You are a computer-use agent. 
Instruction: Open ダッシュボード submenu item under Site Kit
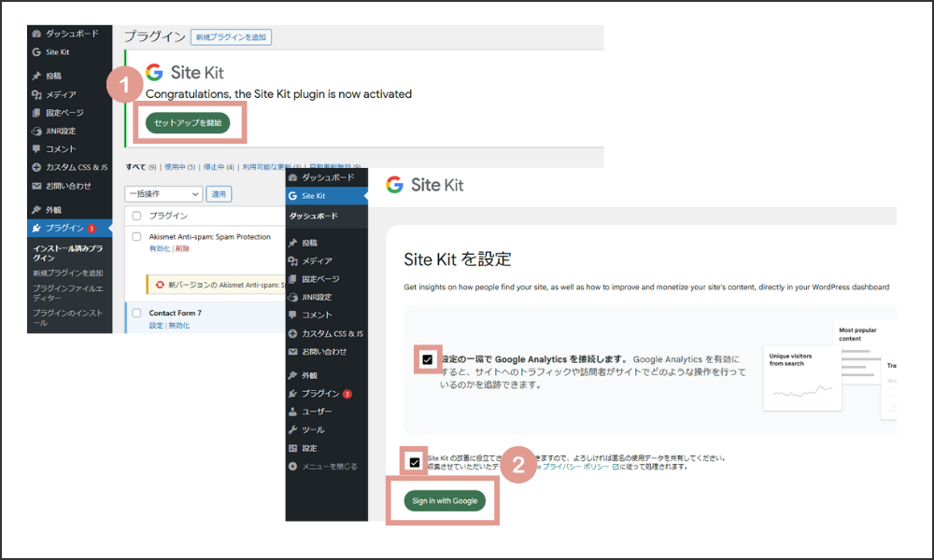(313, 216)
